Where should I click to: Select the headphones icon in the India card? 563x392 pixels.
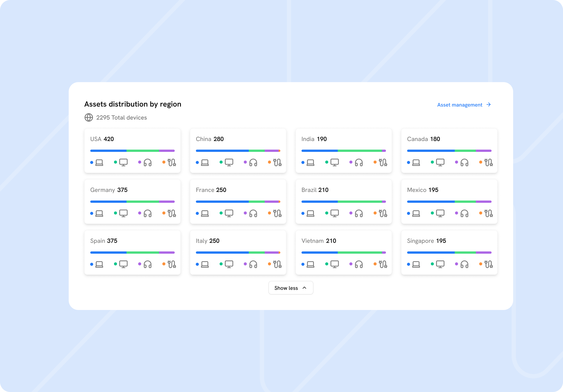(359, 162)
